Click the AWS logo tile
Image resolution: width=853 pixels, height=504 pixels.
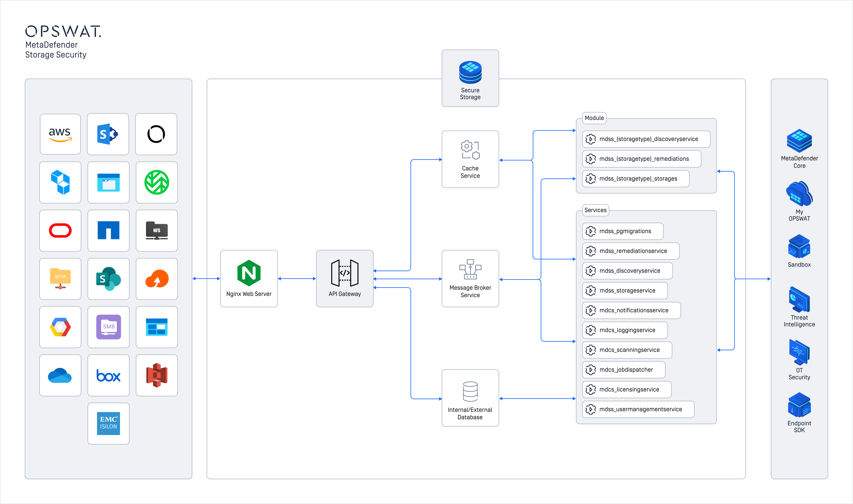pos(60,134)
